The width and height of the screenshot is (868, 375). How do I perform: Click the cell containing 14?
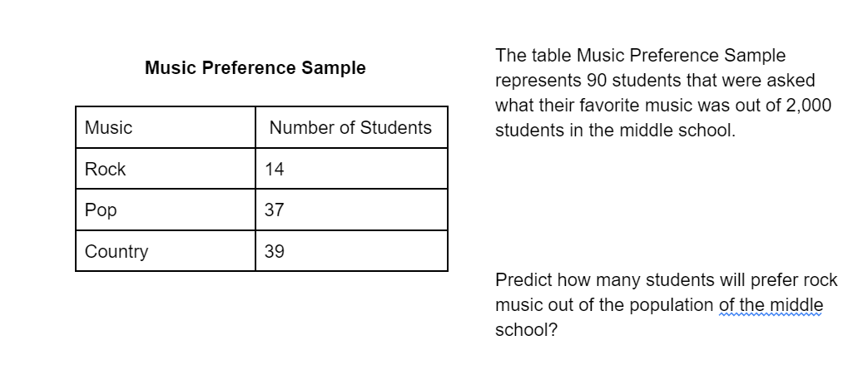click(x=351, y=169)
